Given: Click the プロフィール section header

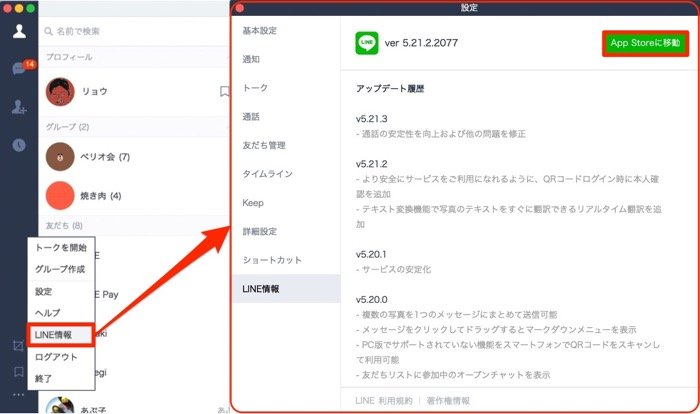Looking at the screenshot, I should click(x=134, y=57).
